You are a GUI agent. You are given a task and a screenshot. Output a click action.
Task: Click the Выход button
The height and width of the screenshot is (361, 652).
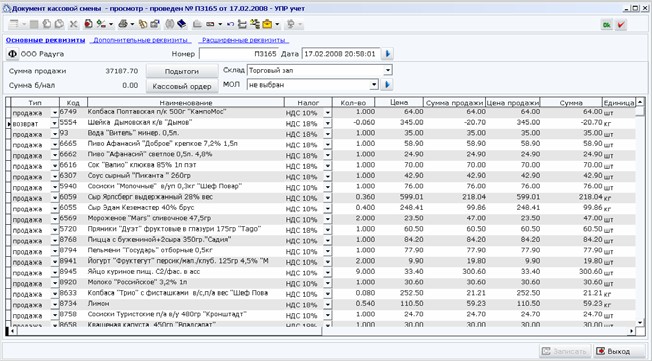click(x=619, y=351)
